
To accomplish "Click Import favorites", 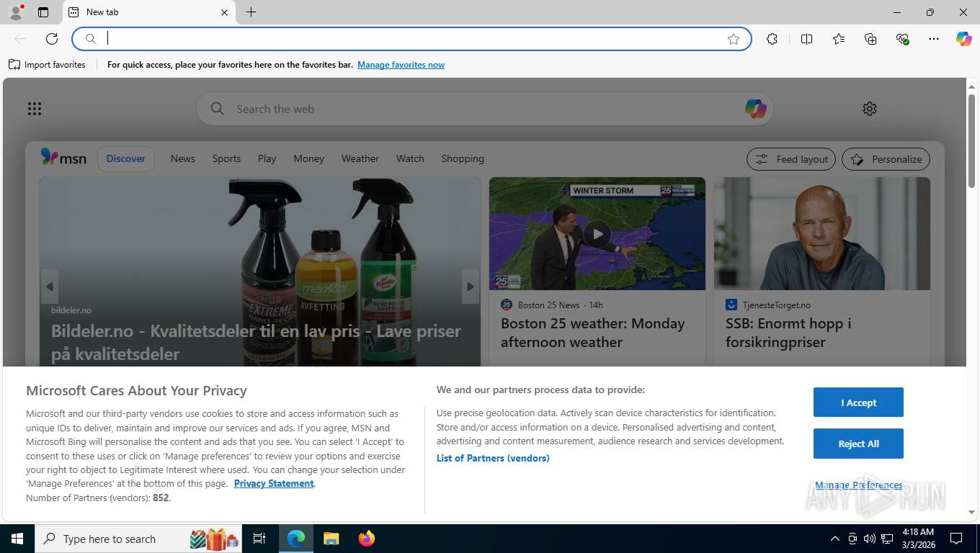I will coord(47,65).
